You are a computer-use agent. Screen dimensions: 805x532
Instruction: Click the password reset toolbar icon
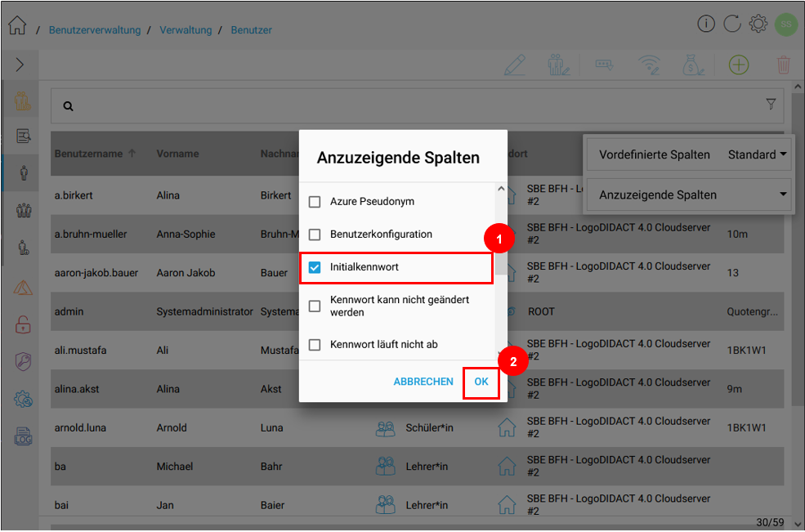(x=604, y=65)
